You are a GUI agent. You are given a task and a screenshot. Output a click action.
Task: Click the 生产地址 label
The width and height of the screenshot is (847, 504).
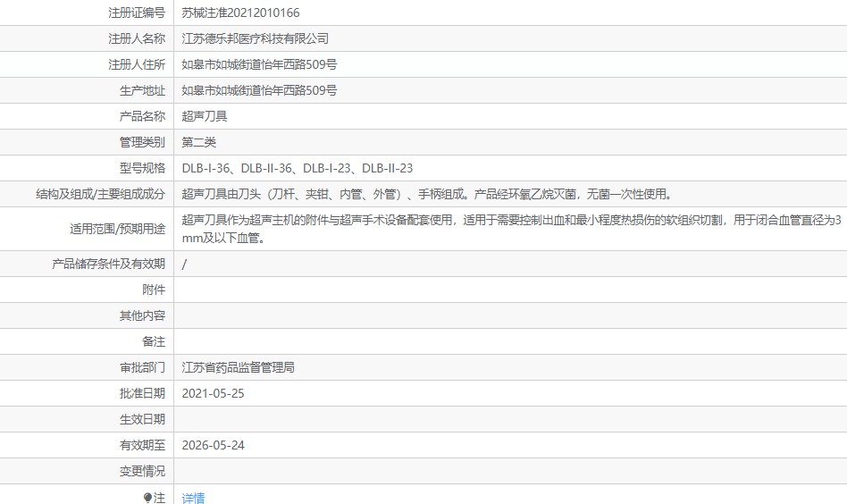[x=142, y=91]
